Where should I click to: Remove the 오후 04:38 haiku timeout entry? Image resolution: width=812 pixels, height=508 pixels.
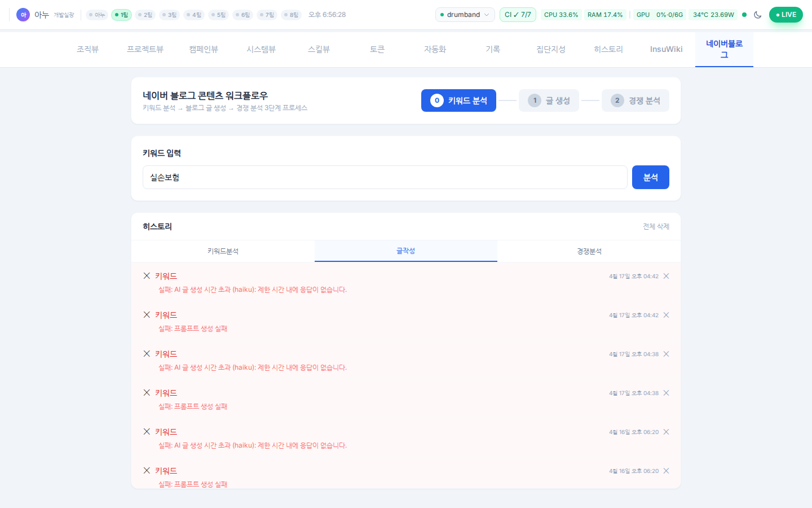(666, 354)
